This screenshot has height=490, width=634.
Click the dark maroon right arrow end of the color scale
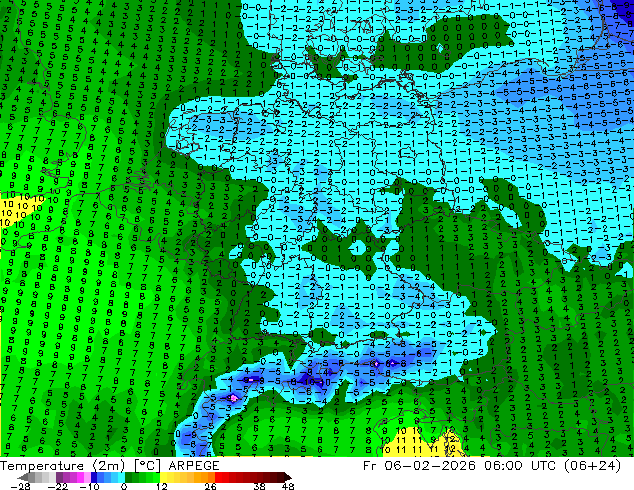pos(287,477)
